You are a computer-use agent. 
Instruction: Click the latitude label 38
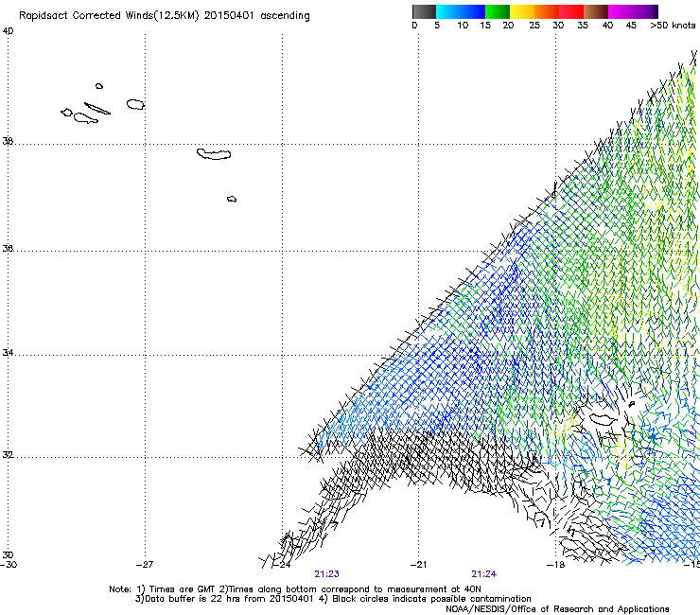(8, 141)
